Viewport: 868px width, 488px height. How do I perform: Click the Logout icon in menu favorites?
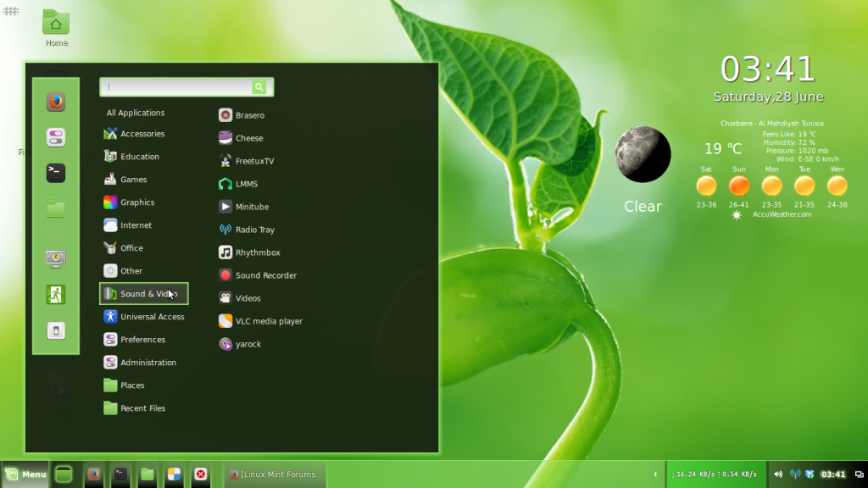[x=56, y=294]
